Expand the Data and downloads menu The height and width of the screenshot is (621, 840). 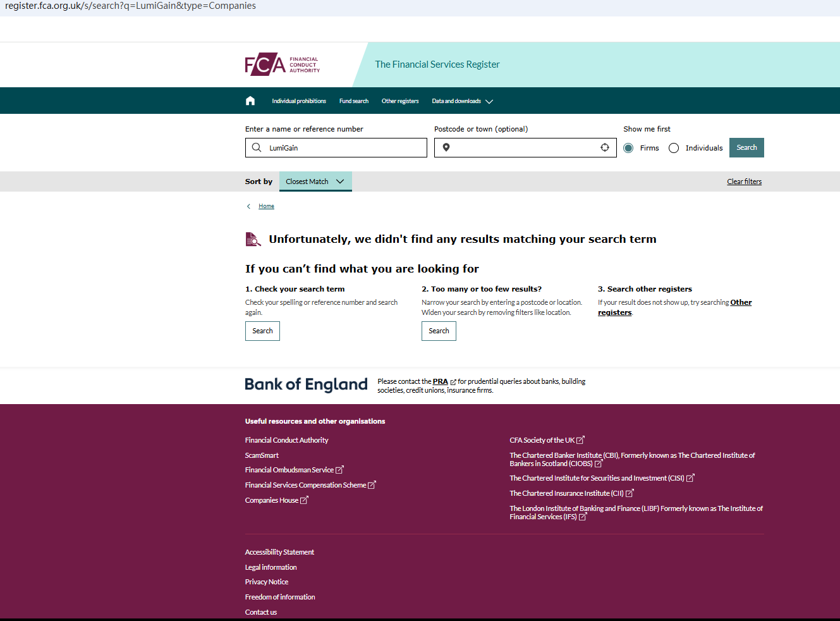(x=462, y=101)
